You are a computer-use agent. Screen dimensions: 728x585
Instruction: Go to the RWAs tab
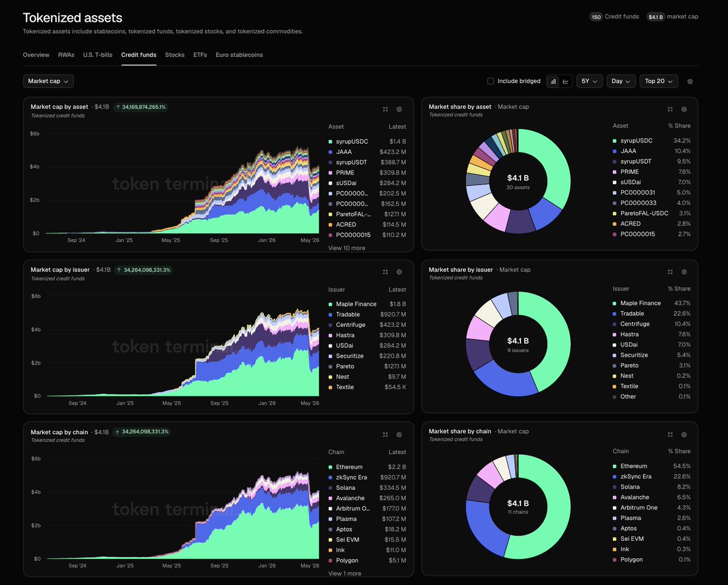pos(66,55)
